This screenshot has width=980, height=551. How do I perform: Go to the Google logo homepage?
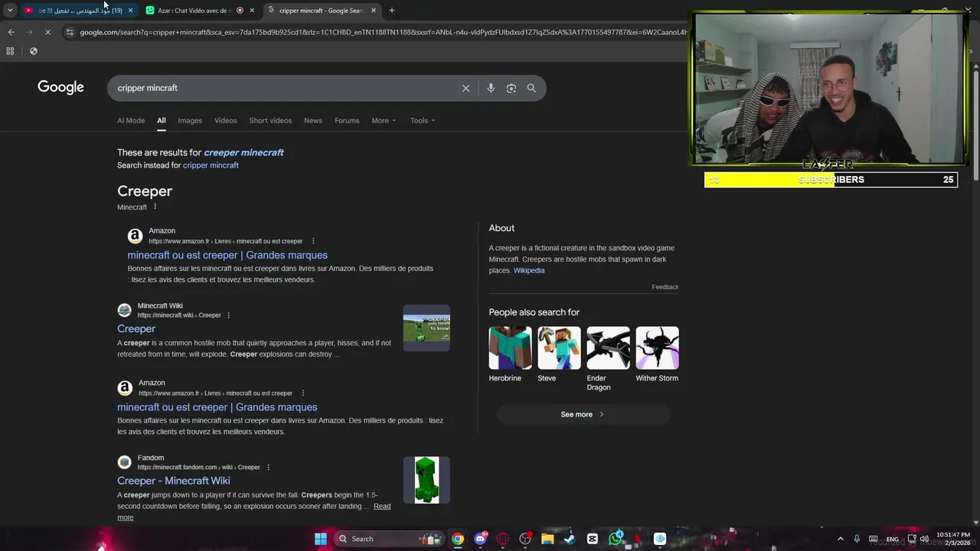pos(60,87)
